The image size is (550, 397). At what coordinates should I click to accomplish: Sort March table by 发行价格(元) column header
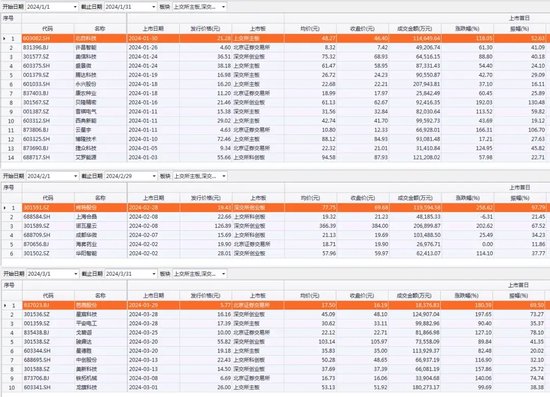[x=206, y=296]
